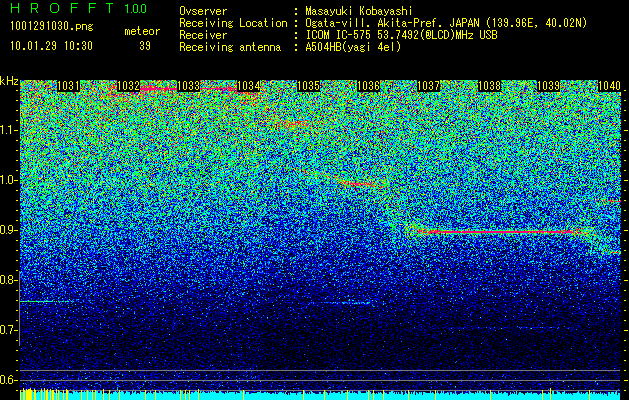Image resolution: width=629 pixels, height=400 pixels.
Task: Click the 1032 time marker
Action: (128, 86)
